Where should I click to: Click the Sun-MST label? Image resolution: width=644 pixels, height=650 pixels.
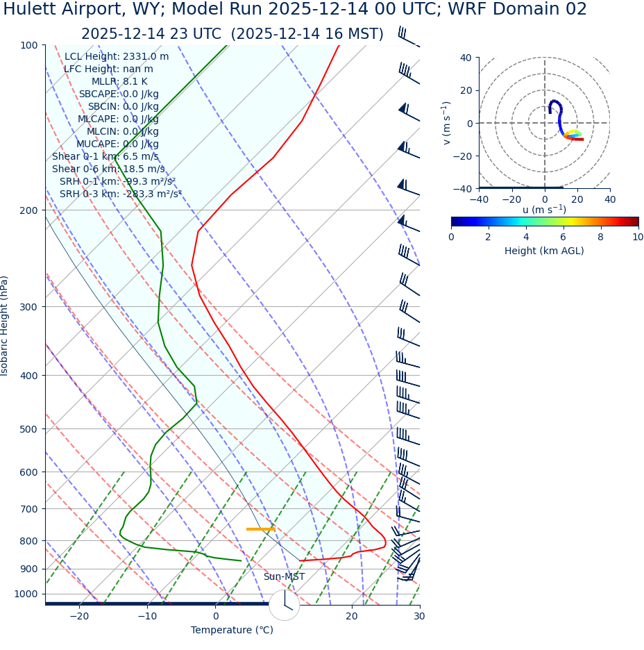[284, 576]
